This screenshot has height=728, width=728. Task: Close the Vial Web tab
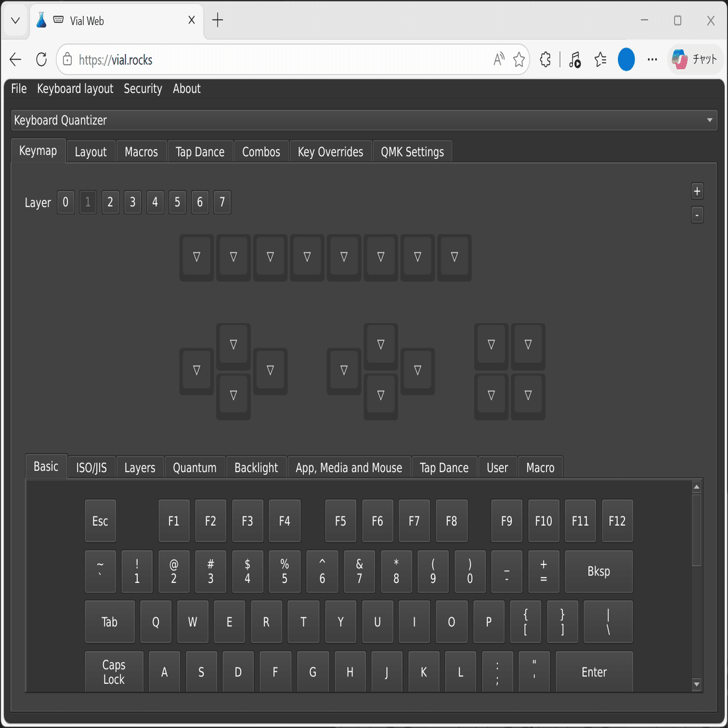click(x=191, y=20)
